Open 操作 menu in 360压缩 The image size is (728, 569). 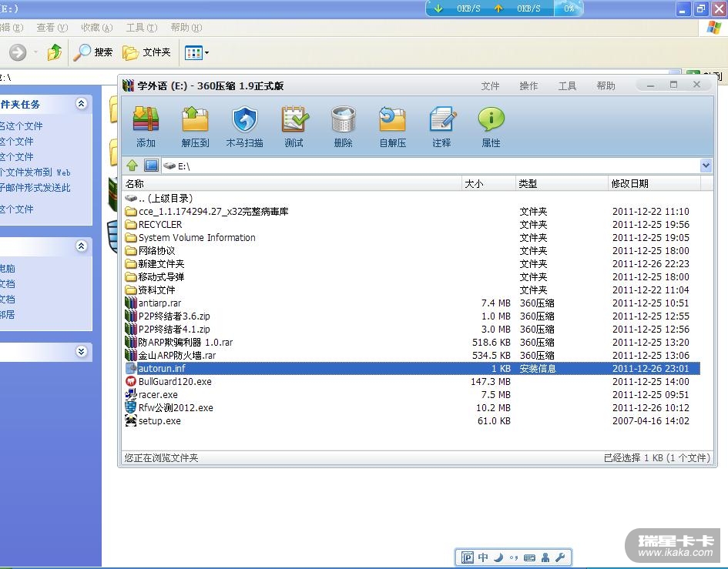pyautogui.click(x=528, y=86)
